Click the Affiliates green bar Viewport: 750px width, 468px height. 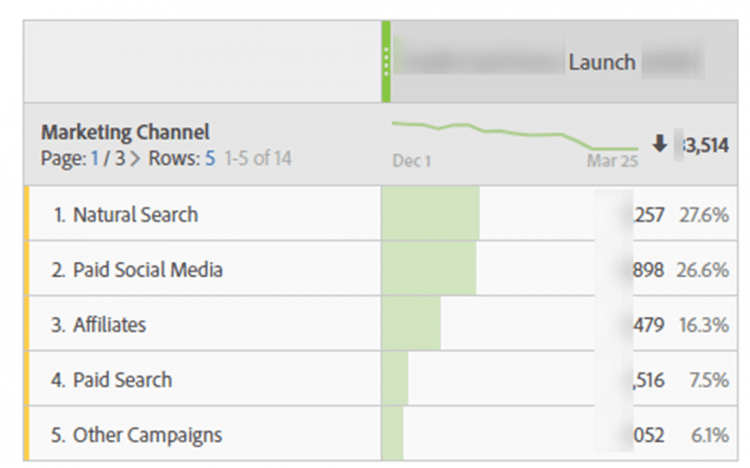[411, 325]
